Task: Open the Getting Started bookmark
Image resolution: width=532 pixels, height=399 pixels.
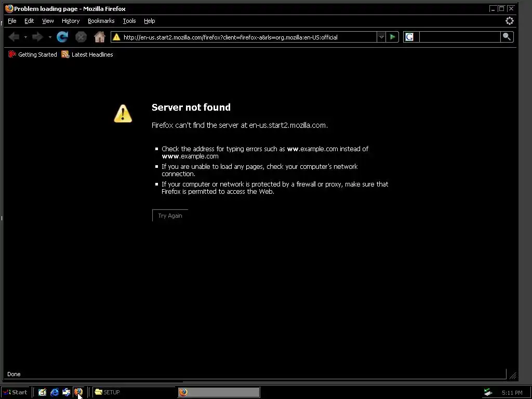Action: point(33,54)
